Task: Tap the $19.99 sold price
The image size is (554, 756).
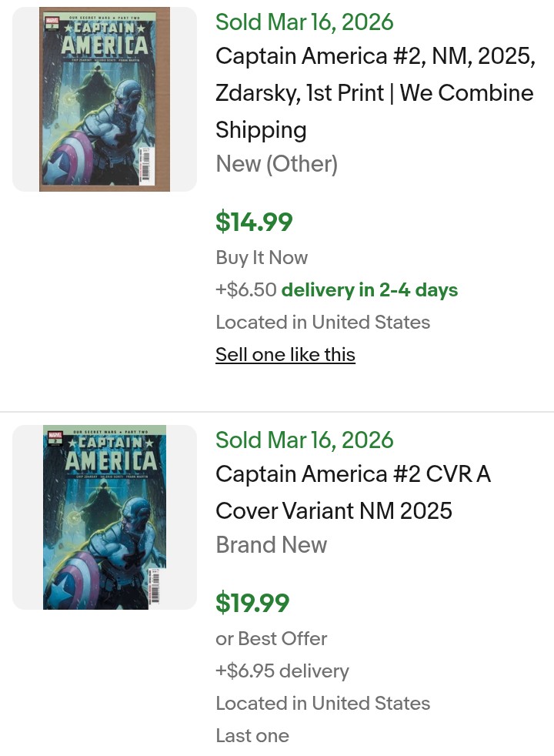Action: tap(252, 603)
